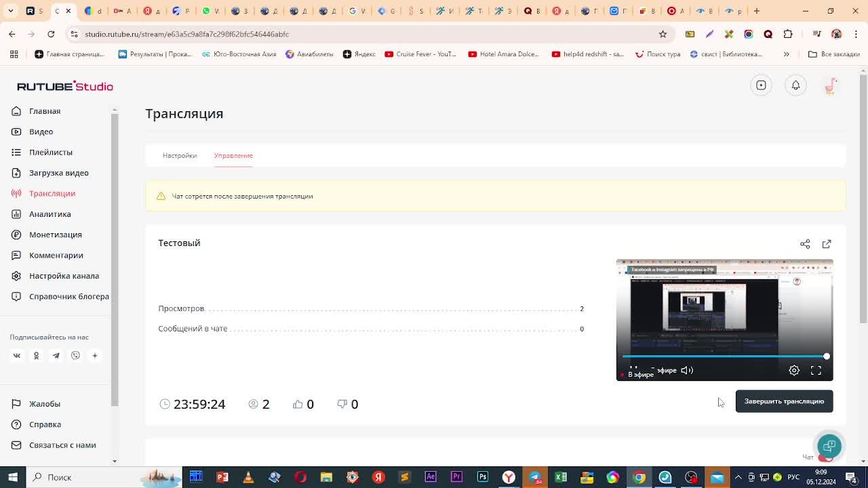Click the Windows Start button

click(x=13, y=477)
